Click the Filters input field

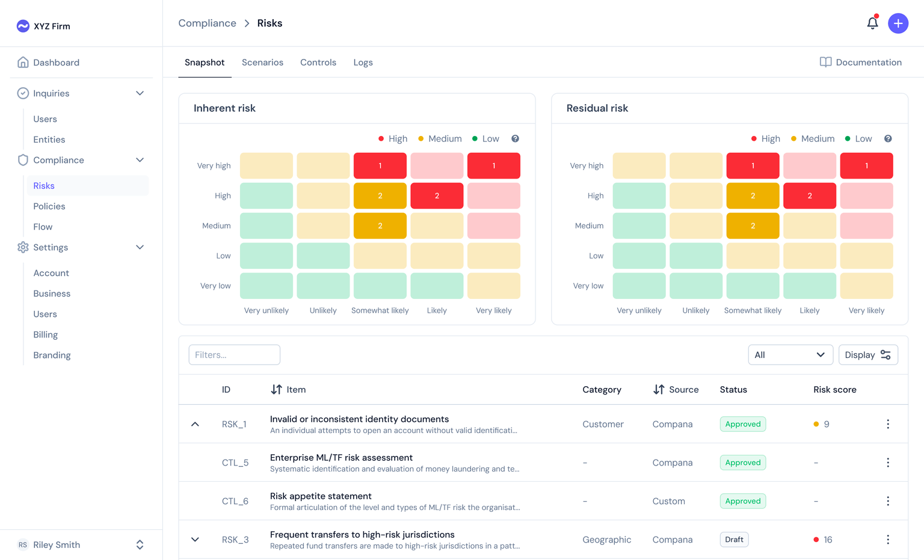pos(234,355)
